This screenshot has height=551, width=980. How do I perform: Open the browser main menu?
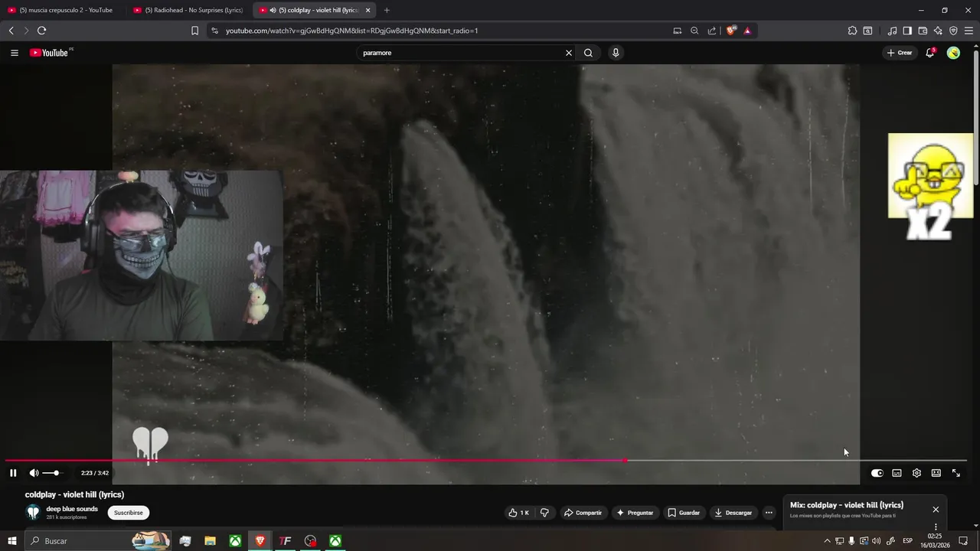click(969, 31)
